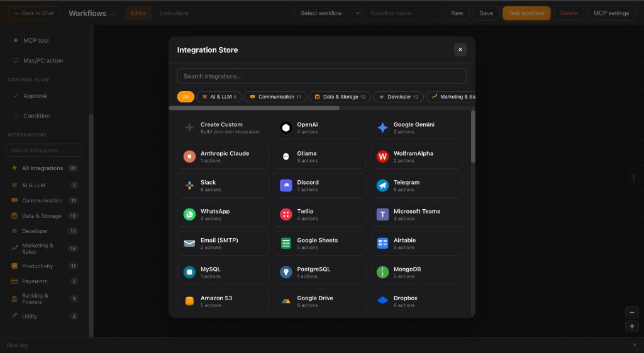This screenshot has width=644, height=353.
Task: Select the Approval control flow item
Action: click(45, 95)
